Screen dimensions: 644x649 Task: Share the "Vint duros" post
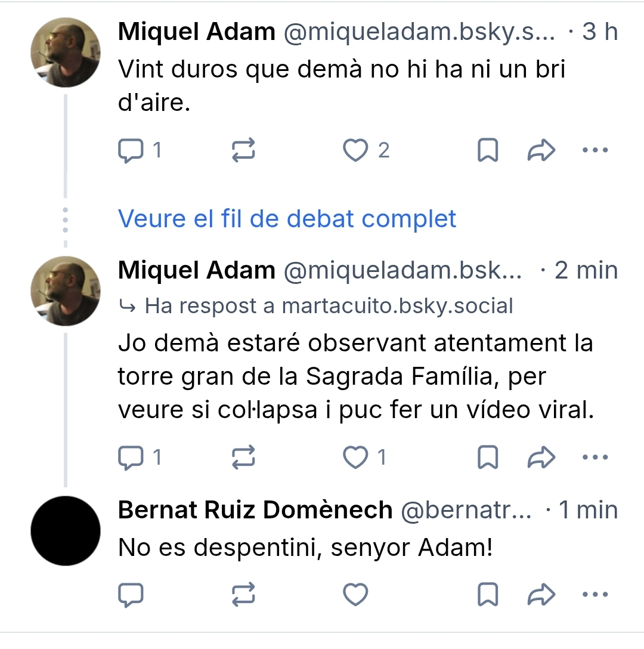pyautogui.click(x=541, y=150)
